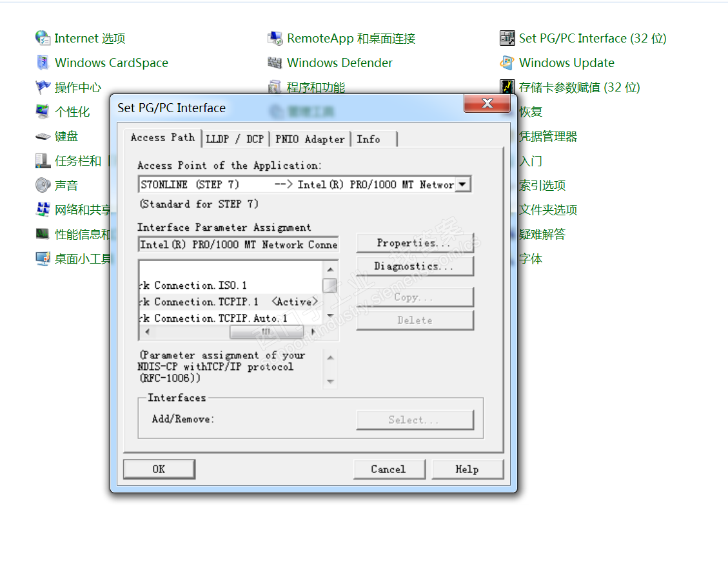Click interface list scroll up arrow
Screen dimensions: 728x584
coord(330,269)
